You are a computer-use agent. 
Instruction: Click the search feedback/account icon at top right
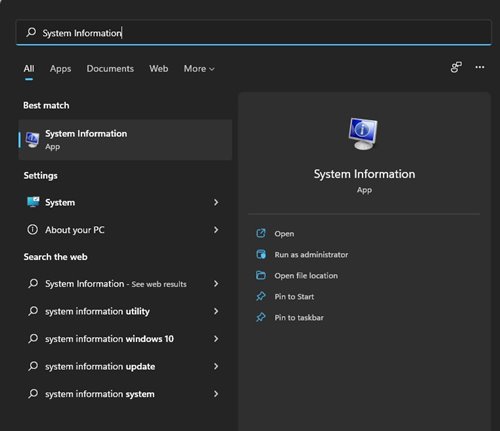tap(456, 67)
